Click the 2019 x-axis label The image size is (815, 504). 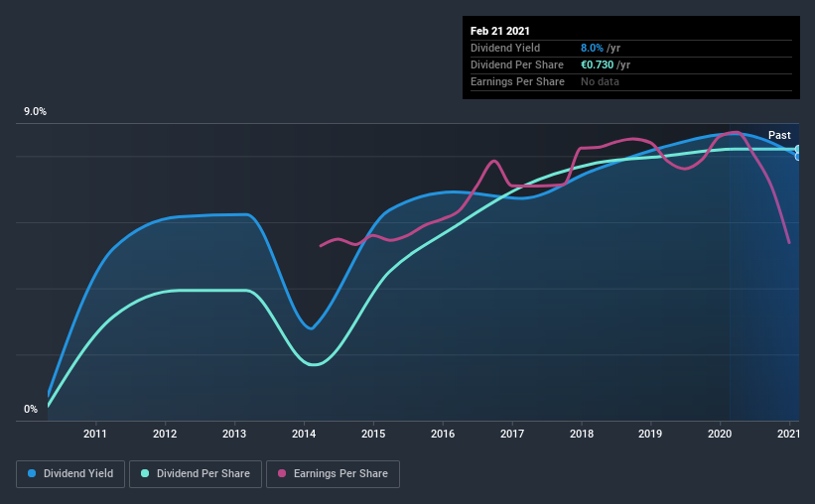click(650, 434)
